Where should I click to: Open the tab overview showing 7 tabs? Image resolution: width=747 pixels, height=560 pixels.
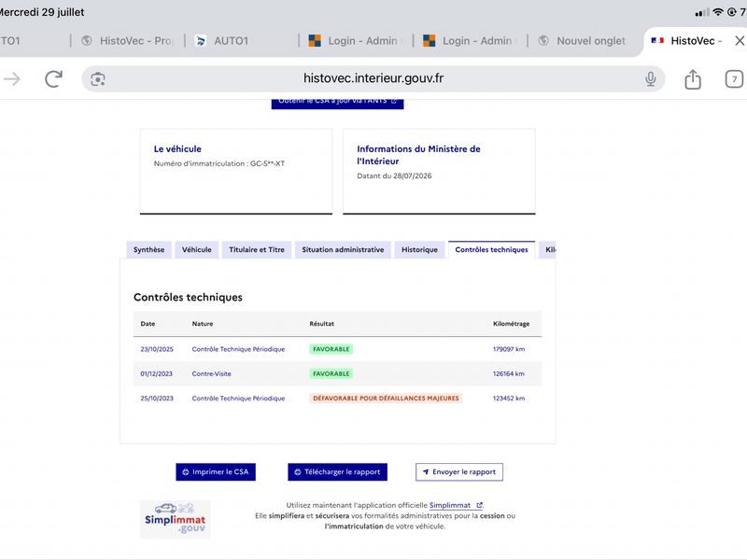(734, 79)
